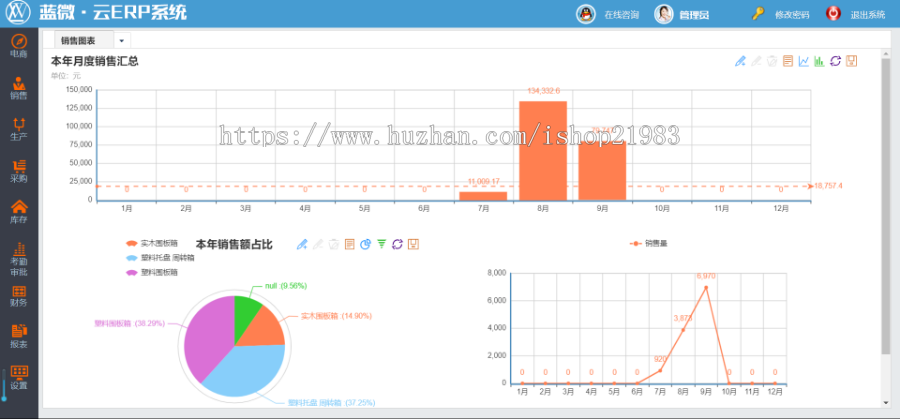Click 修改密码 to change password
Screen dimensions: 900x419
click(x=781, y=14)
